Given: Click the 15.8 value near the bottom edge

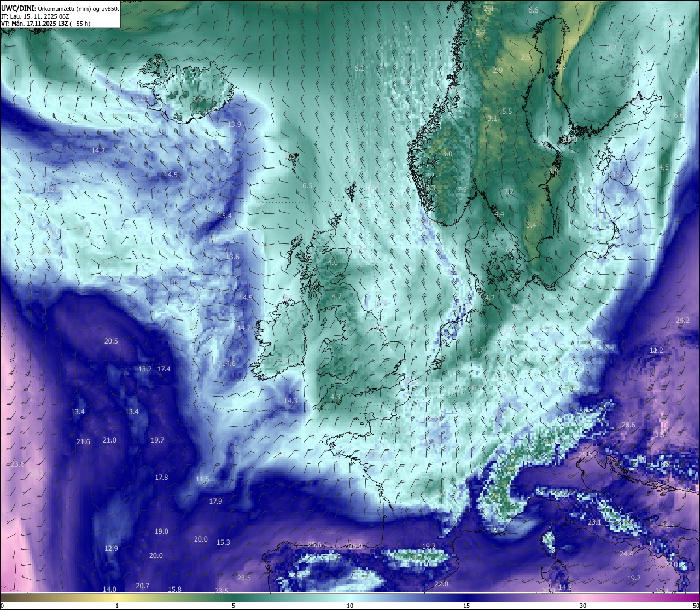Looking at the screenshot, I should click(174, 590).
